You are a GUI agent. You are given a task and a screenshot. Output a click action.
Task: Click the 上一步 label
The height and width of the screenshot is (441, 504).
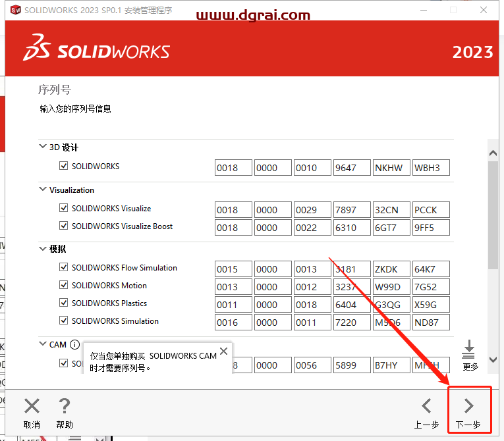(426, 425)
